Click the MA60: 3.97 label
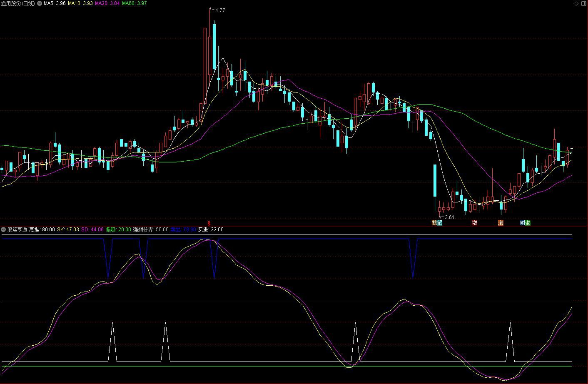Image resolution: width=588 pixels, height=384 pixels. [134, 3]
